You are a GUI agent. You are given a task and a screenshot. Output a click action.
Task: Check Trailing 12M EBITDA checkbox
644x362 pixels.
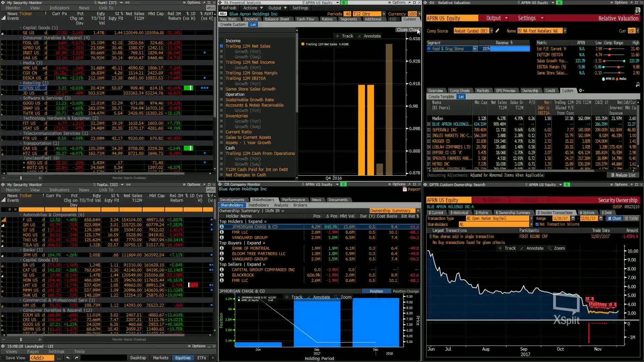pyautogui.click(x=221, y=78)
